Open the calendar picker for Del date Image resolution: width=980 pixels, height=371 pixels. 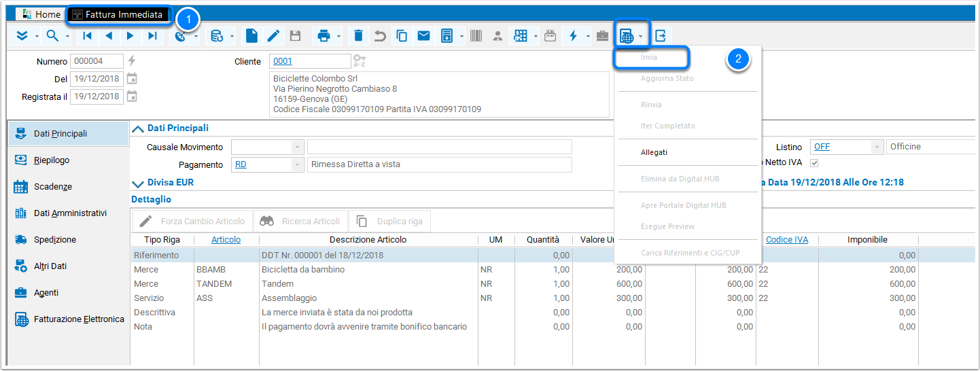[x=132, y=79]
